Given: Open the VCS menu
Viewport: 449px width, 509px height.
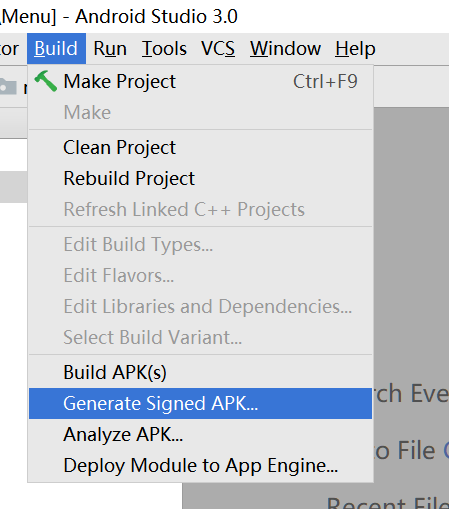Looking at the screenshot, I should tap(218, 49).
